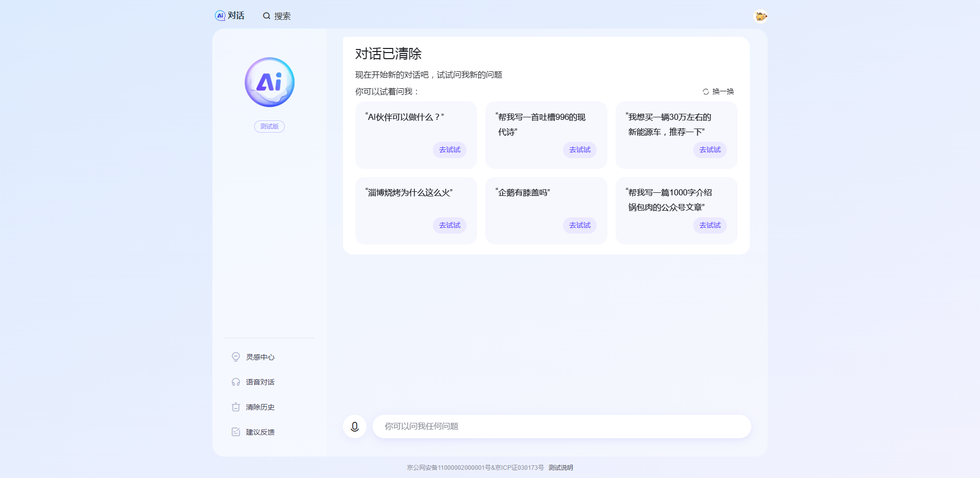Try the 企鹅有膝盖吗 suggestion
Viewport: 980px width, 478px height.
coord(580,225)
